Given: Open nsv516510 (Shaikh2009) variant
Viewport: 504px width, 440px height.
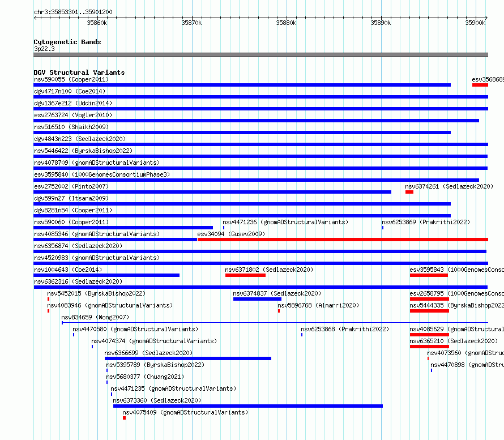Looking at the screenshot, I should (71, 127).
